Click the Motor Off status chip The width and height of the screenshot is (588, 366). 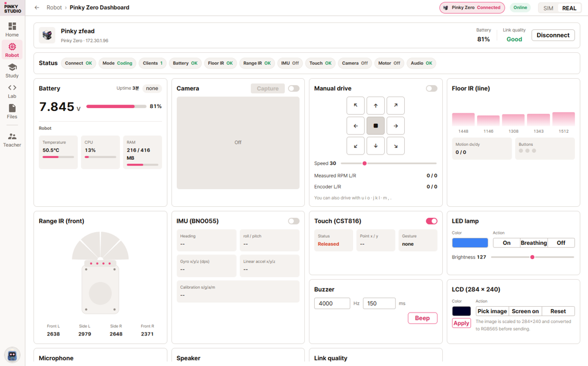tap(389, 63)
